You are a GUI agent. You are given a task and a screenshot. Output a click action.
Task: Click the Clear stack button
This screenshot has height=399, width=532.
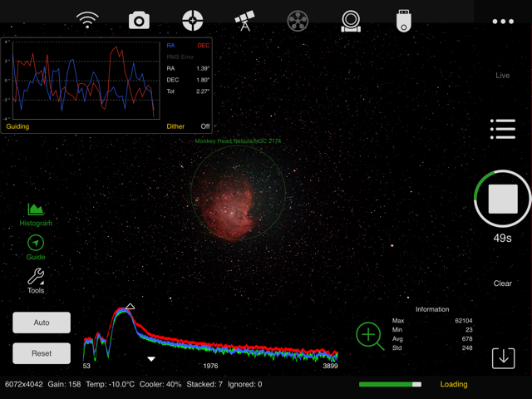point(502,283)
